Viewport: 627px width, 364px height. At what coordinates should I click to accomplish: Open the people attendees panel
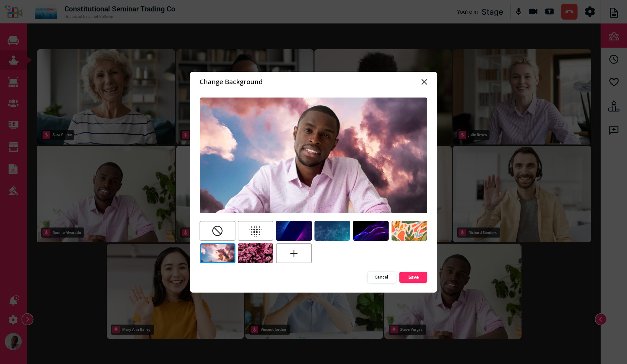coord(614,36)
